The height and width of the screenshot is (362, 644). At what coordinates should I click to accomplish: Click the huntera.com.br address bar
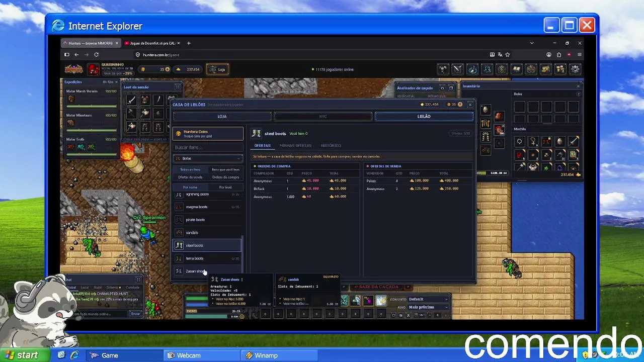[x=312, y=54]
